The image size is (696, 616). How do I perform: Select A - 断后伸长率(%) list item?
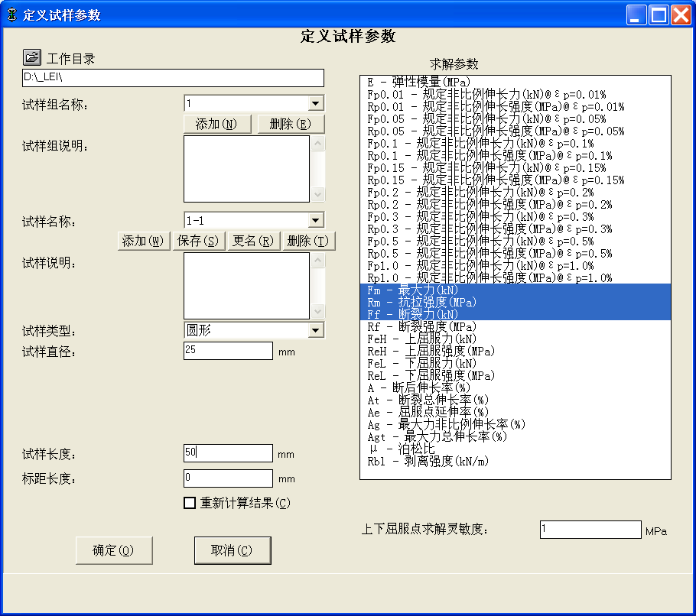(515, 388)
